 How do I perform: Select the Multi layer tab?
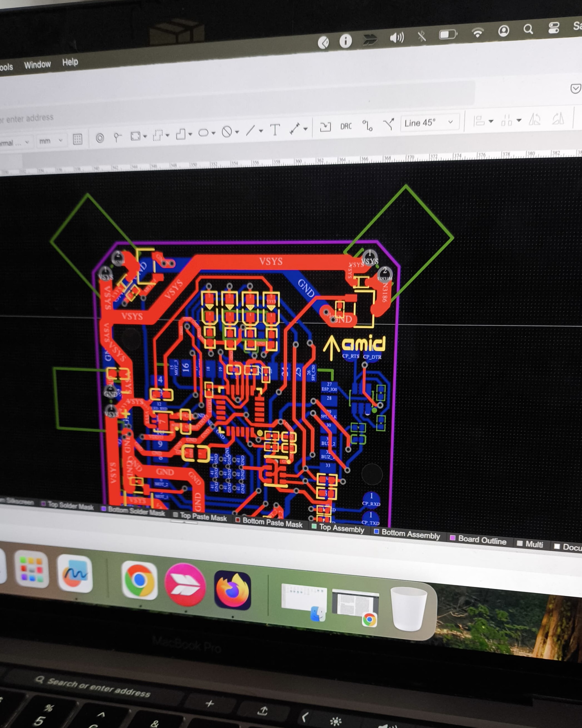530,544
